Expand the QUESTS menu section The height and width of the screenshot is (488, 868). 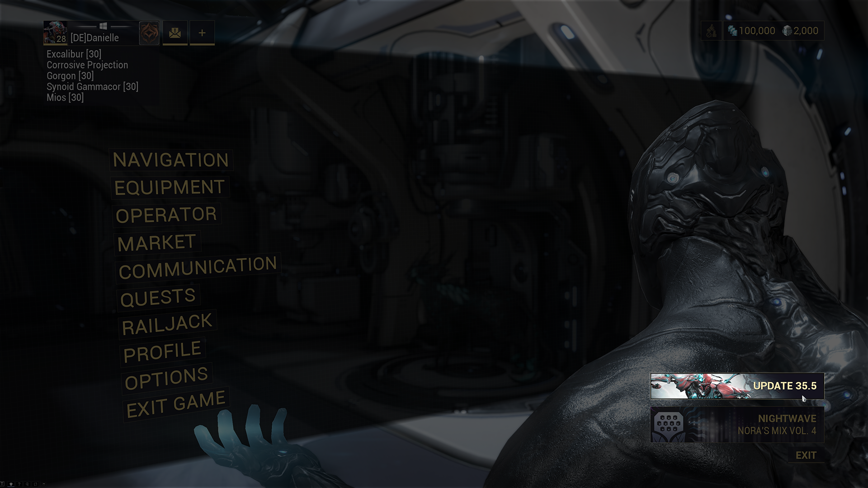point(158,296)
